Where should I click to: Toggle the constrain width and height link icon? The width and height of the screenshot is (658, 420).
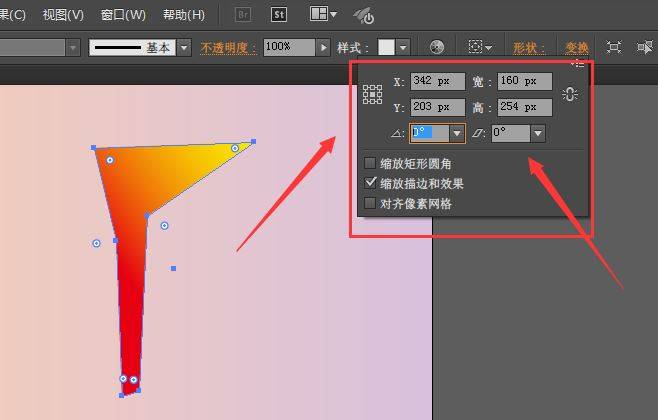[570, 94]
